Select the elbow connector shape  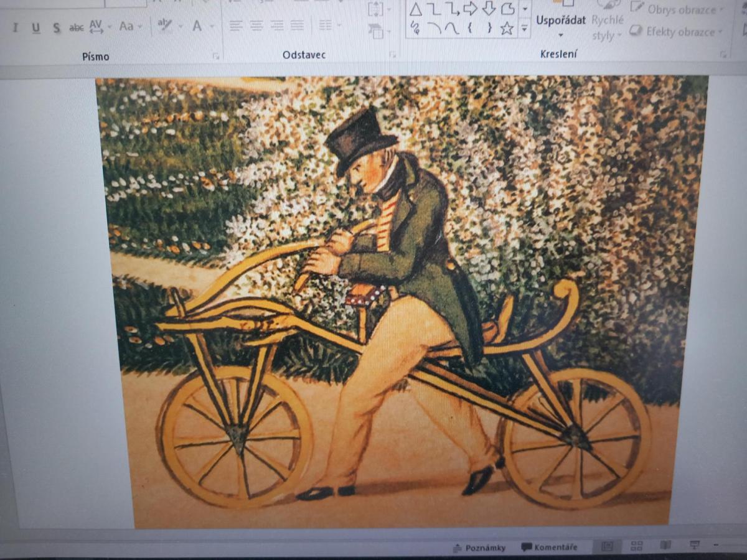[434, 9]
